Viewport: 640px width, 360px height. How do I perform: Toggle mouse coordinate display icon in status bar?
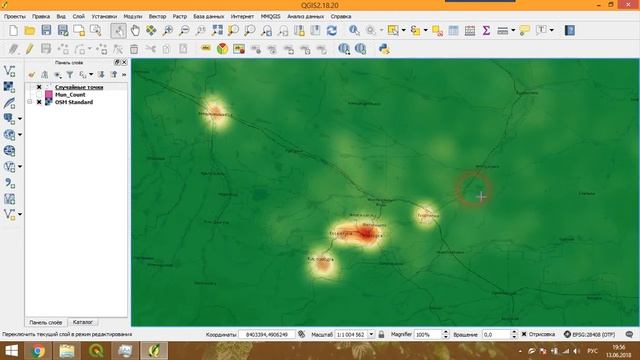302,334
